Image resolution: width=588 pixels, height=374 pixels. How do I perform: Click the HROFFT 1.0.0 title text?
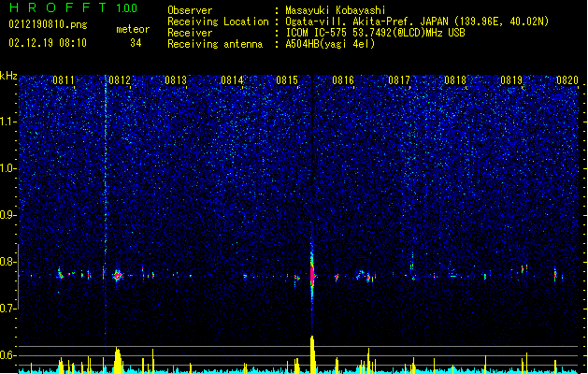click(73, 7)
